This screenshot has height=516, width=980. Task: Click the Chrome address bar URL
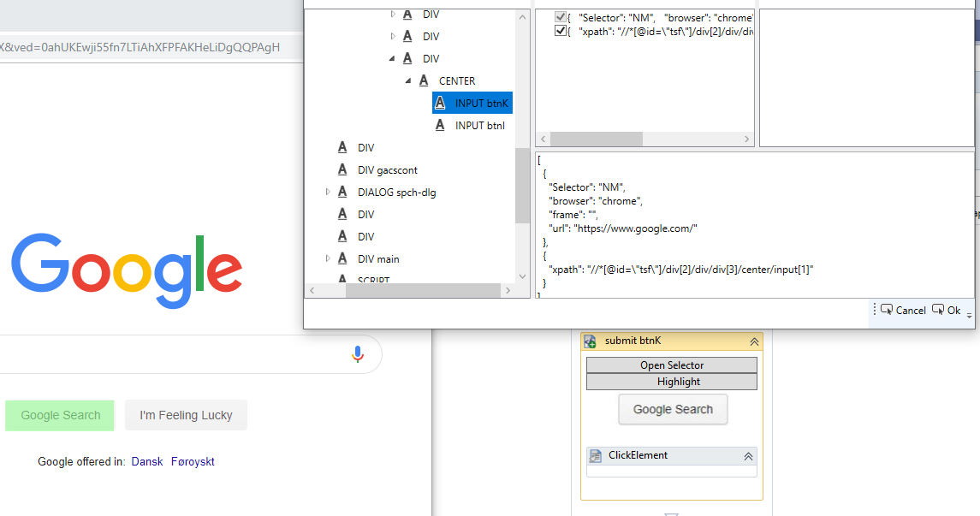pyautogui.click(x=140, y=47)
